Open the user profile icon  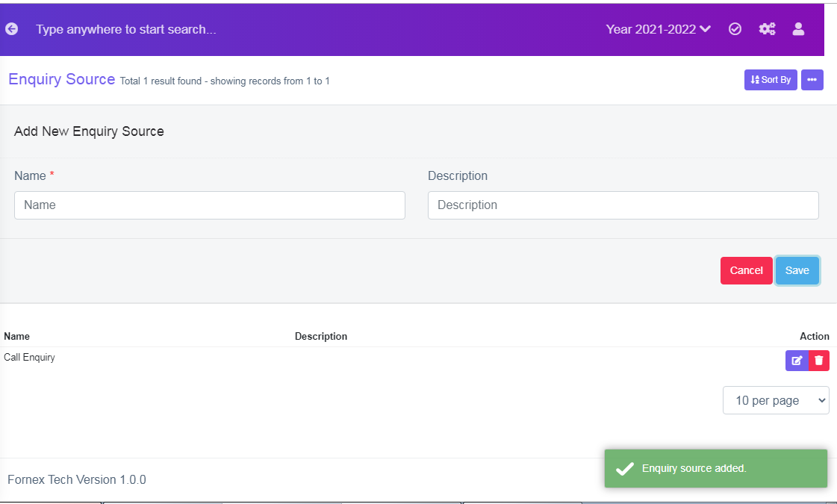798,29
